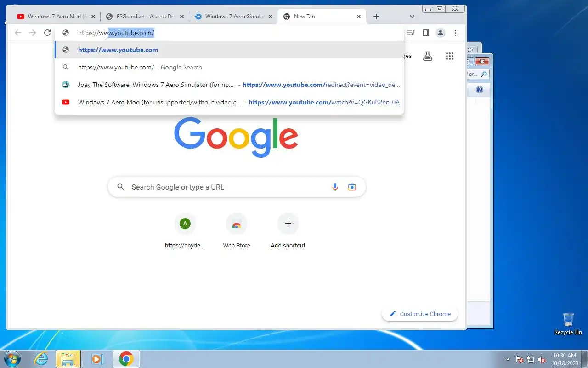Click the help icon in background window
The width and height of the screenshot is (588, 368).
480,90
